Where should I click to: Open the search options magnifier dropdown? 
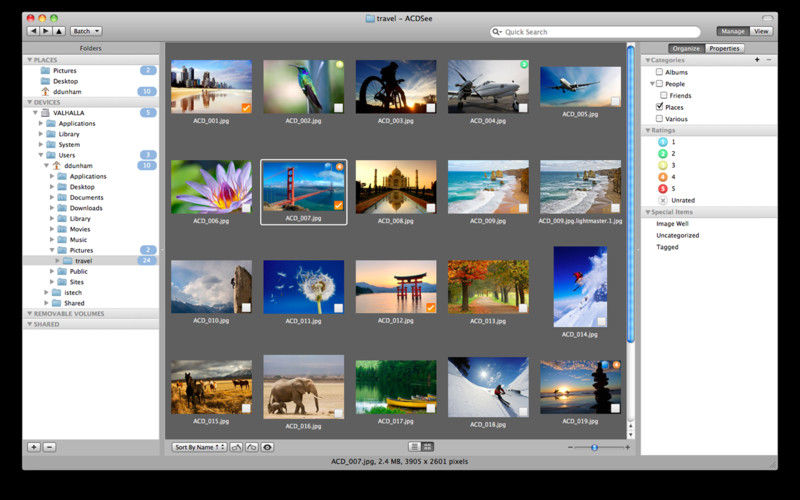pos(496,32)
